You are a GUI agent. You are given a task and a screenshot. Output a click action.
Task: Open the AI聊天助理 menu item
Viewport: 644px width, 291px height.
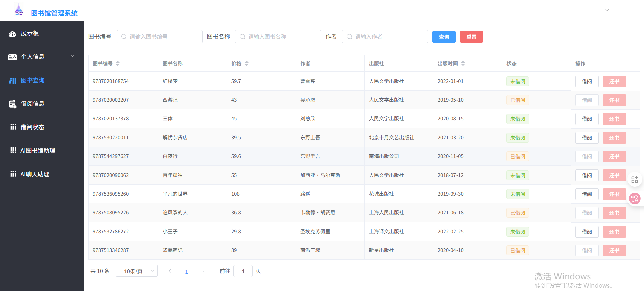42,174
